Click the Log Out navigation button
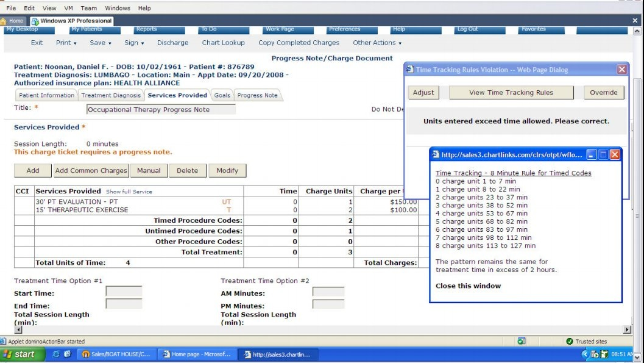 [481, 30]
